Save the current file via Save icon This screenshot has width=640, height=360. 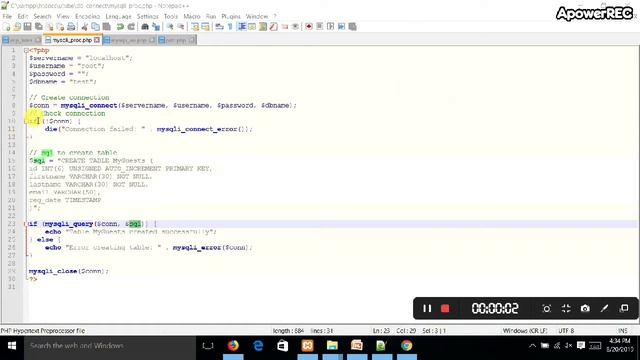click(27, 27)
